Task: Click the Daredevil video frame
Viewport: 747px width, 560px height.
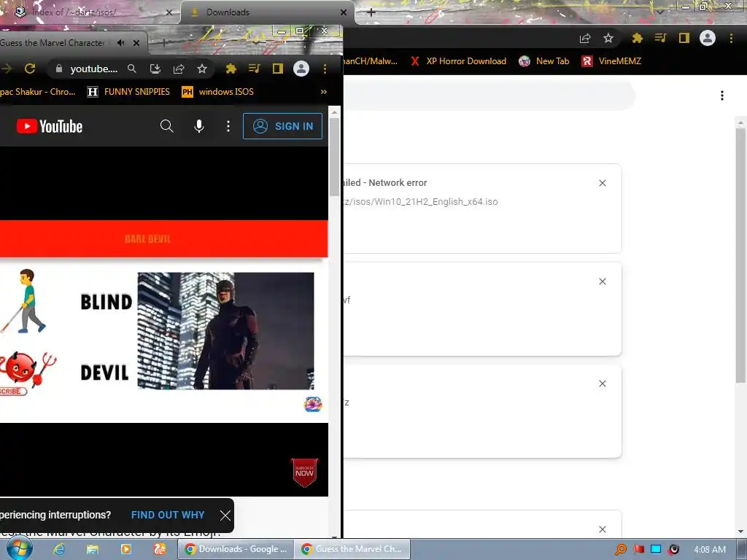Action: 226,331
